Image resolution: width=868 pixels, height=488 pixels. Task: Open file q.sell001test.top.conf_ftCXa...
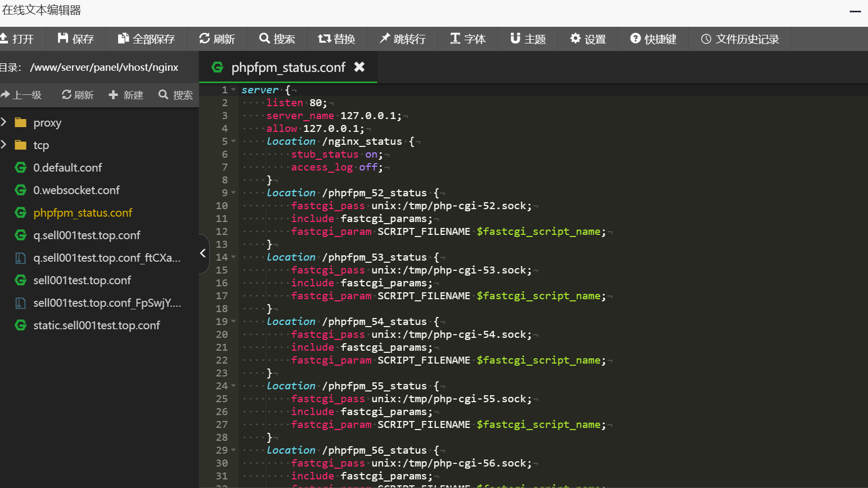[107, 258]
